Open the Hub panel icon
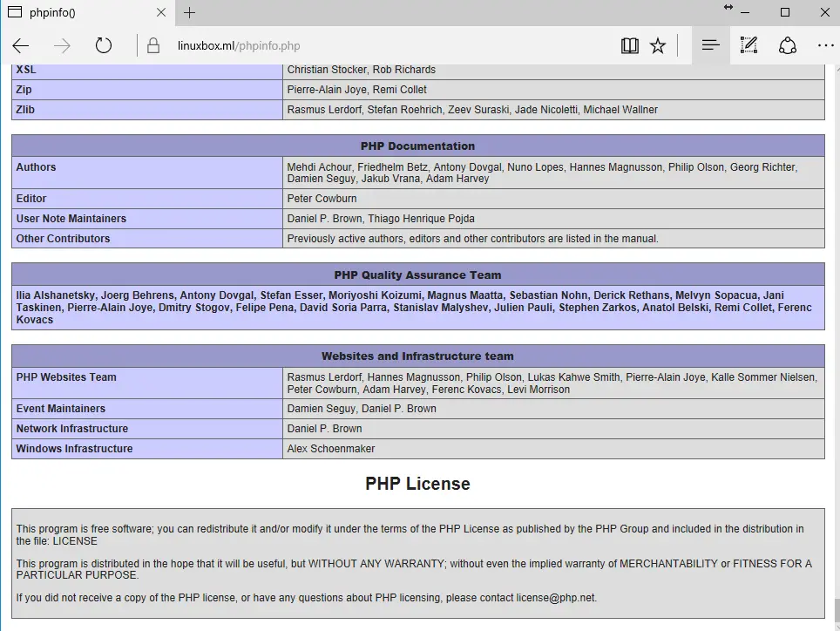 (710, 45)
